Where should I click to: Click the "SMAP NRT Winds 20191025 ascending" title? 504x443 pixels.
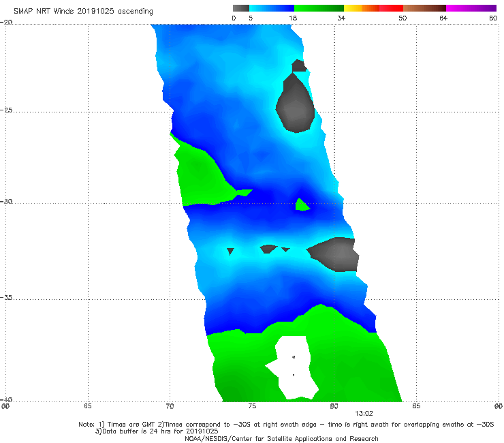pos(83,11)
